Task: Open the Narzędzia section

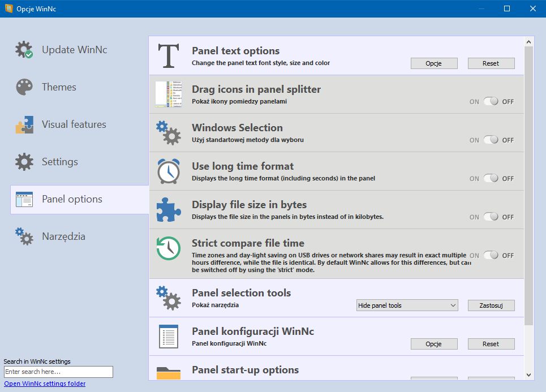Action: tap(80, 236)
